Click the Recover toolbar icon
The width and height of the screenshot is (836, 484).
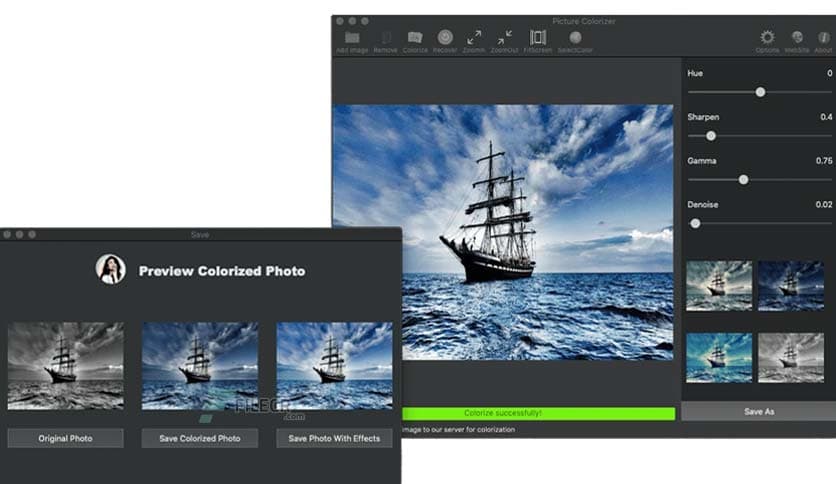tap(445, 37)
